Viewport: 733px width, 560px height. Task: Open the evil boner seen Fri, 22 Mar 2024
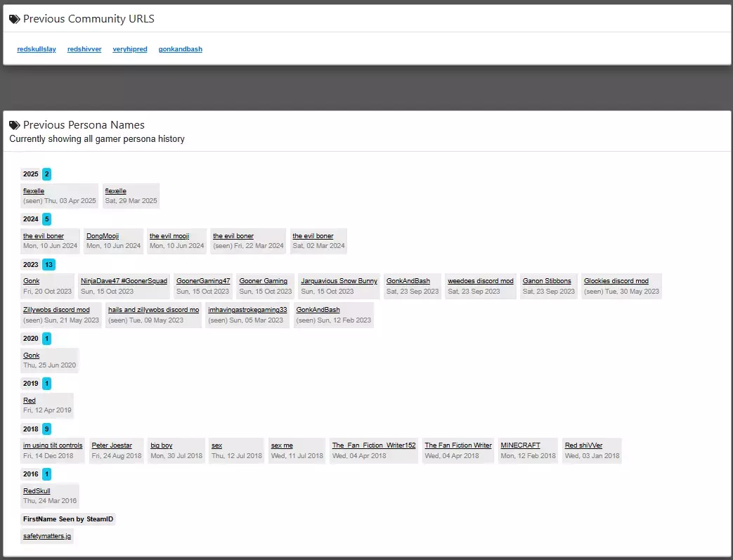[x=233, y=236]
